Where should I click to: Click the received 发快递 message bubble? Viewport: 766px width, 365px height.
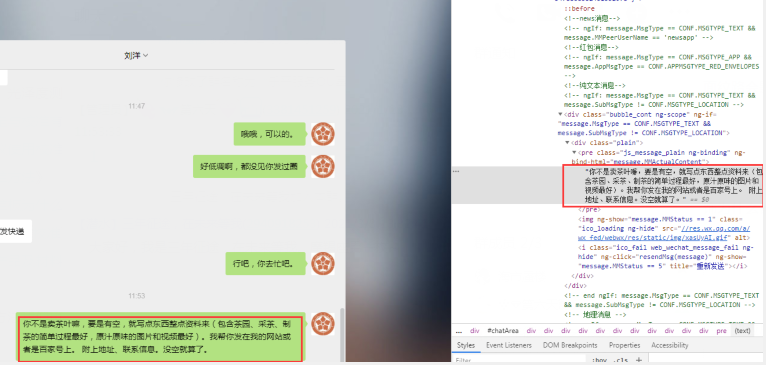click(15, 232)
